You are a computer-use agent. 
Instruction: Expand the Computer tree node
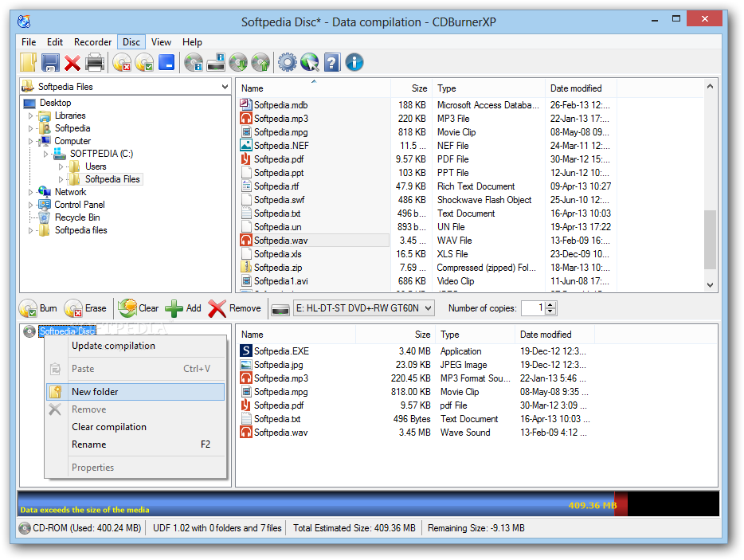[31, 141]
